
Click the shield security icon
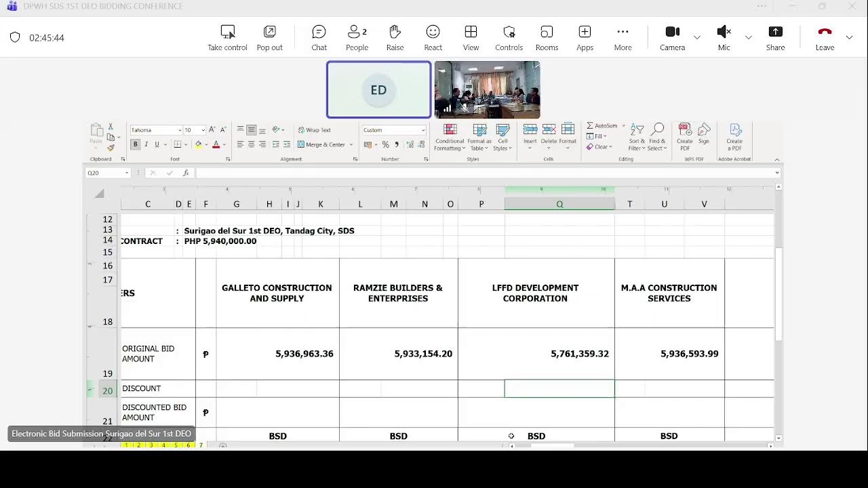(15, 37)
